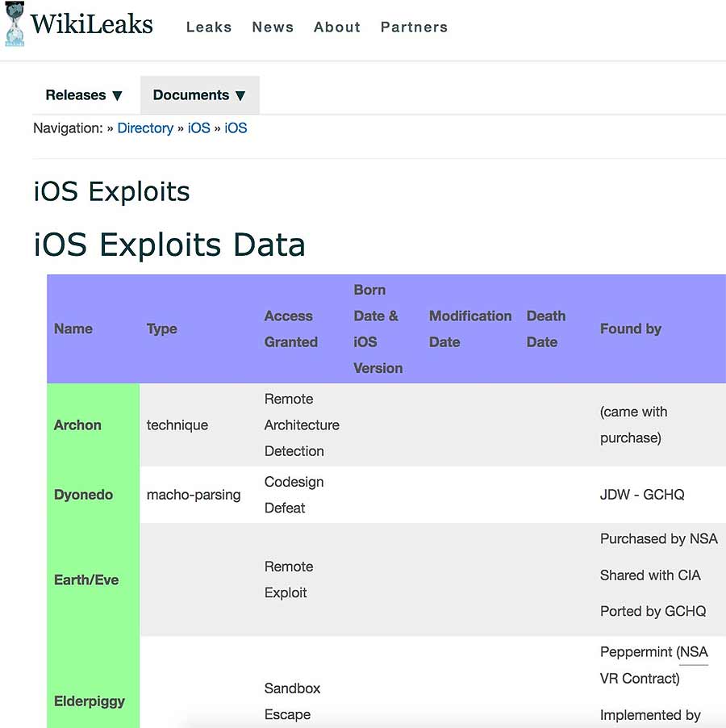This screenshot has height=728, width=726.
Task: Follow the Directory breadcrumb link
Action: 145,128
